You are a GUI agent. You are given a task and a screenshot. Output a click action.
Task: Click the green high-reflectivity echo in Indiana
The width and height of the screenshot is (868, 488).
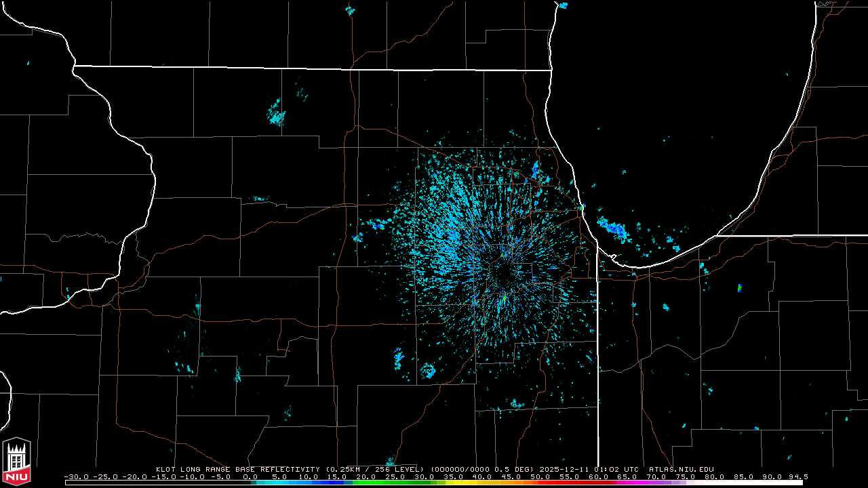(739, 288)
